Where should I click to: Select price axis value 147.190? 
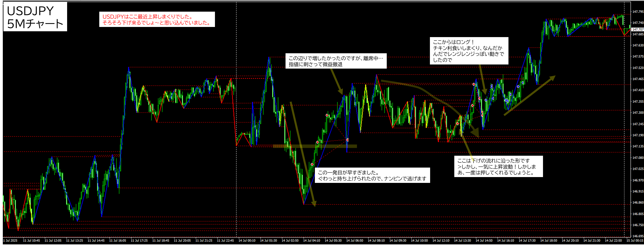click(638, 135)
